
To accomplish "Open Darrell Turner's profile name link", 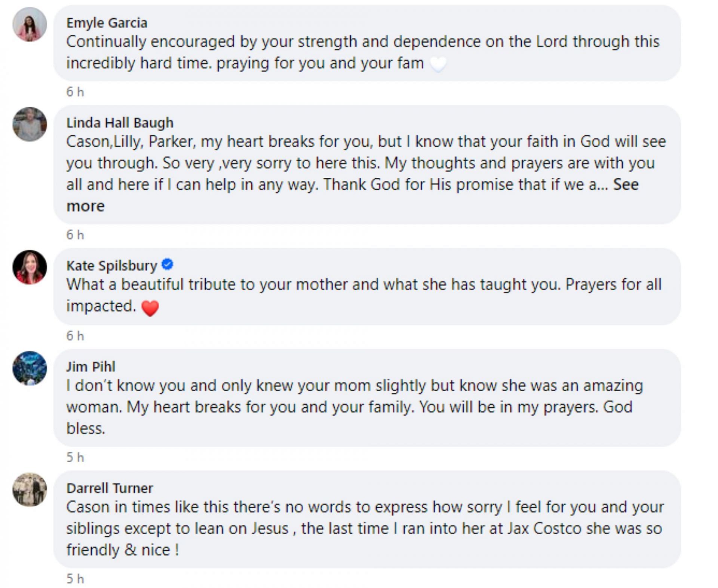I will (110, 488).
